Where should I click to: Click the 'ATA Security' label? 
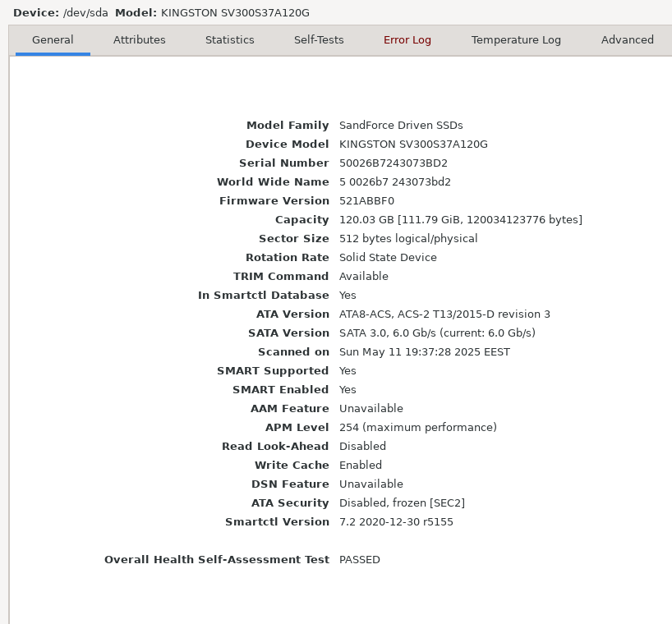(x=290, y=502)
